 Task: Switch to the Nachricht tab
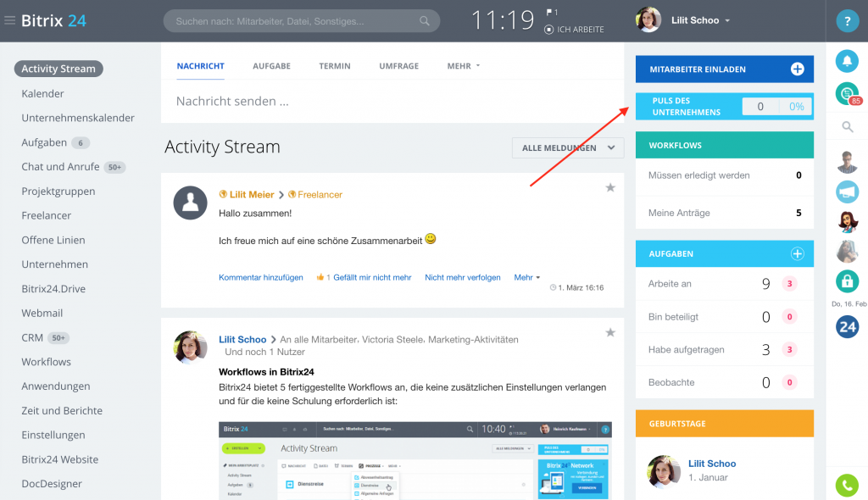coord(200,66)
